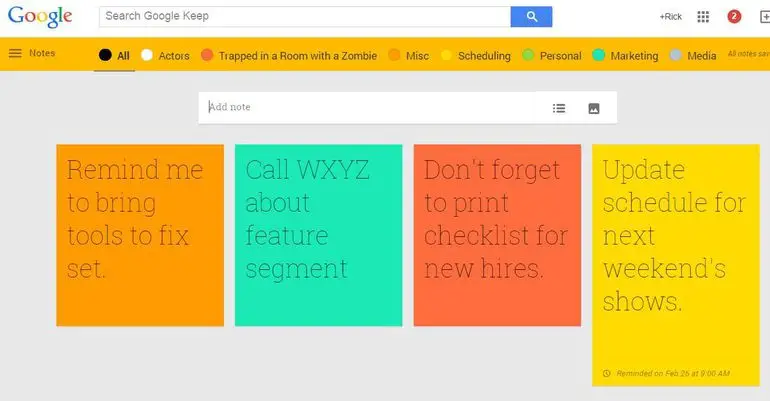This screenshot has width=770, height=401.
Task: Add a new image note
Action: (593, 108)
